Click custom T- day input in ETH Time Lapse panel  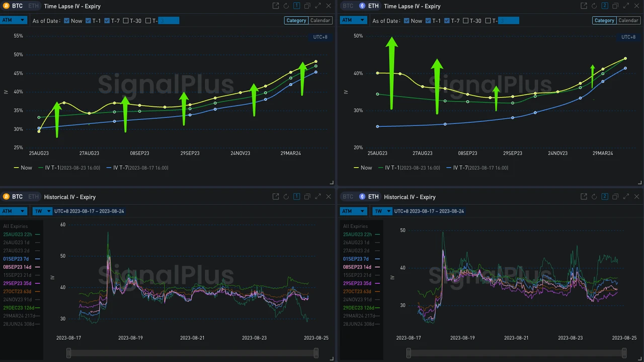508,21
